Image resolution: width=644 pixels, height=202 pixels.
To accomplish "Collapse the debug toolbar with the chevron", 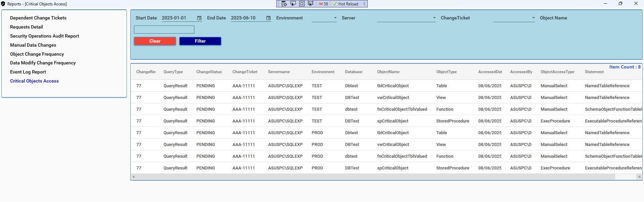I will click(364, 4).
